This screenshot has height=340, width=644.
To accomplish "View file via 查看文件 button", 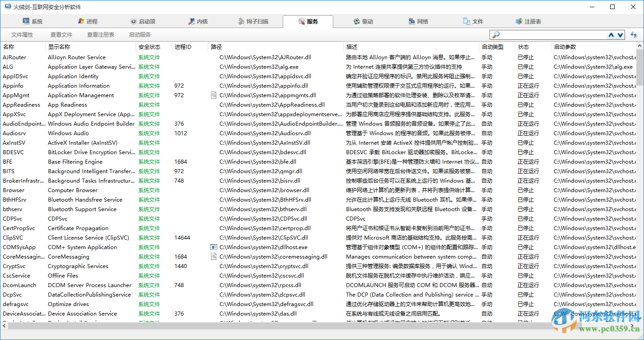I will 61,34.
